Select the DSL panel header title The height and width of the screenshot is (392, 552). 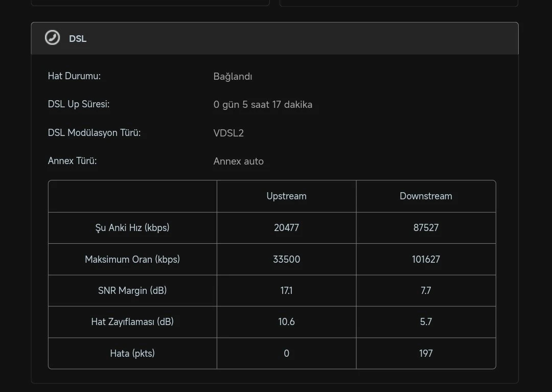(x=78, y=39)
